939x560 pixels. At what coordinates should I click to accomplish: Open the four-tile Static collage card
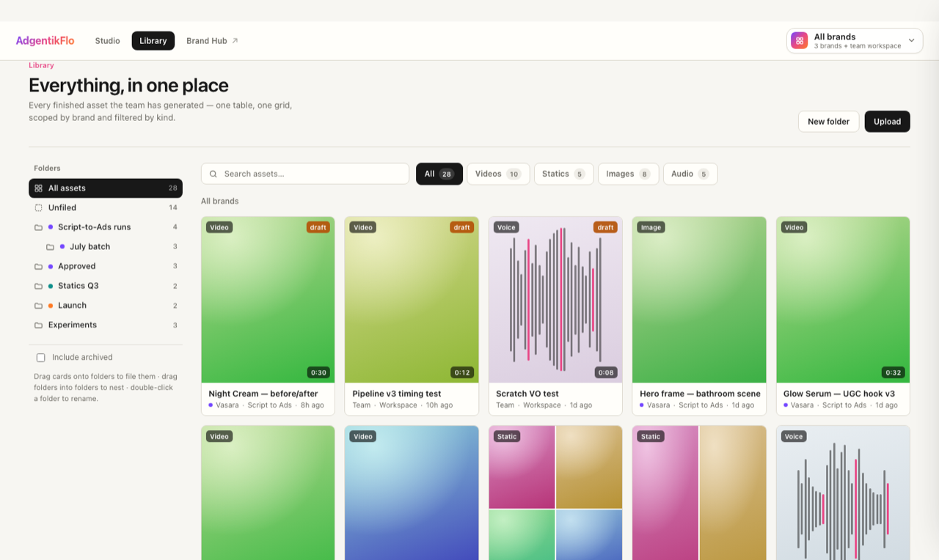pos(555,493)
